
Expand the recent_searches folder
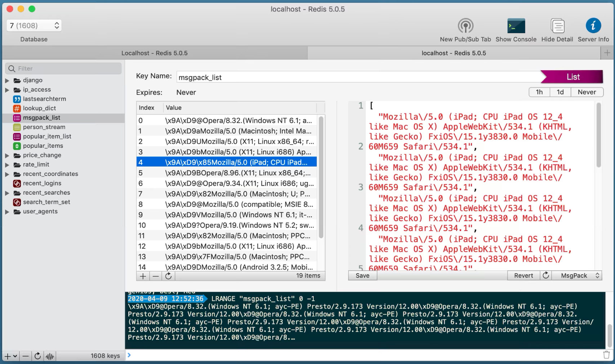tap(7, 193)
